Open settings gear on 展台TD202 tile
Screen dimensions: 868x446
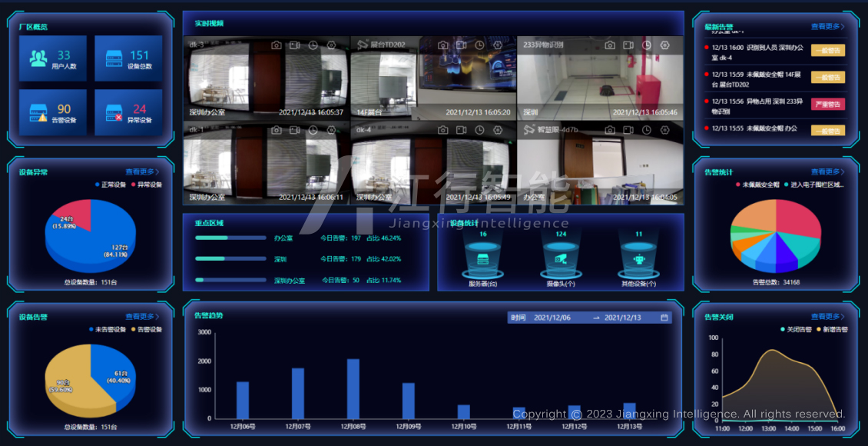coord(498,45)
